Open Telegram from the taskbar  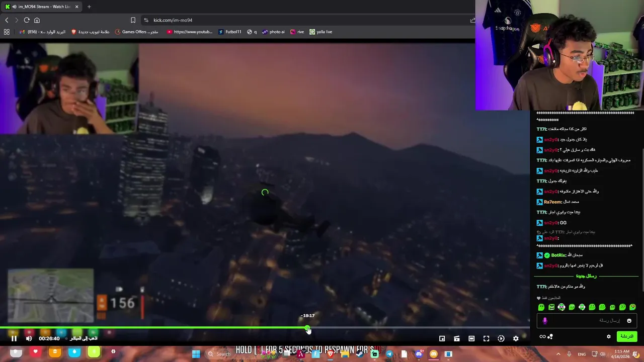pyautogui.click(x=389, y=354)
